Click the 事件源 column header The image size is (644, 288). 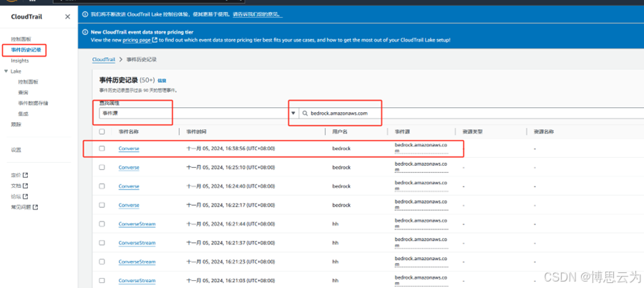pos(402,131)
